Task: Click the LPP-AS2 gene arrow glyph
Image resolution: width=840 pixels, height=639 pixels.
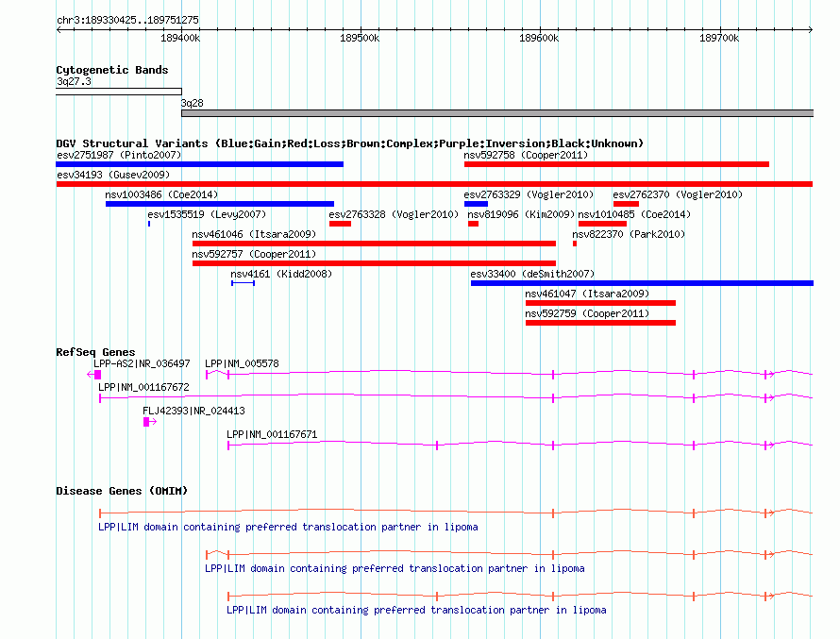Action: point(94,375)
